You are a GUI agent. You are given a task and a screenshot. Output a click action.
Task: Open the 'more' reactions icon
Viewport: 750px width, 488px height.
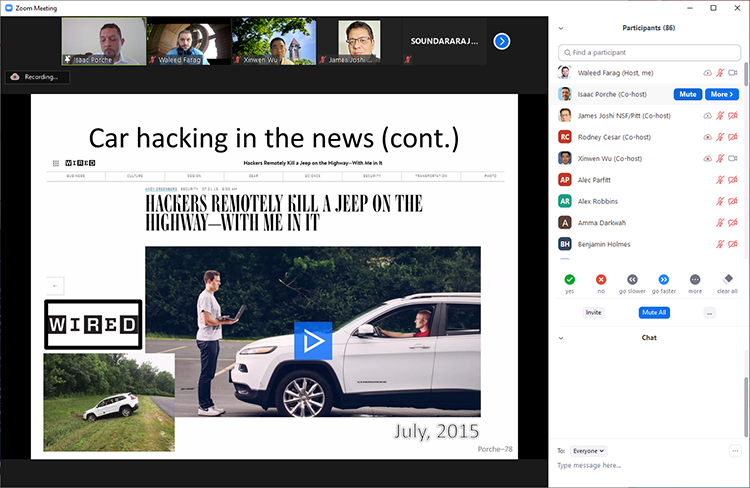click(695, 279)
